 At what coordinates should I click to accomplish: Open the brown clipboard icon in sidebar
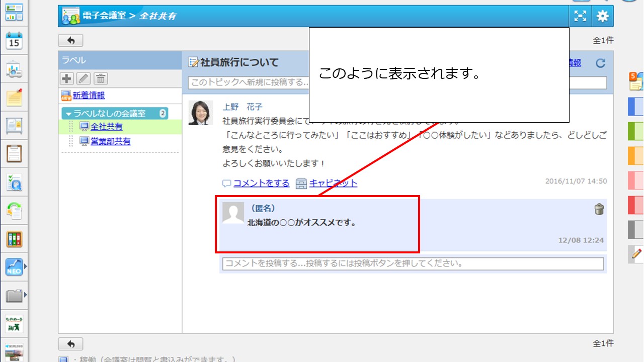pyautogui.click(x=14, y=154)
